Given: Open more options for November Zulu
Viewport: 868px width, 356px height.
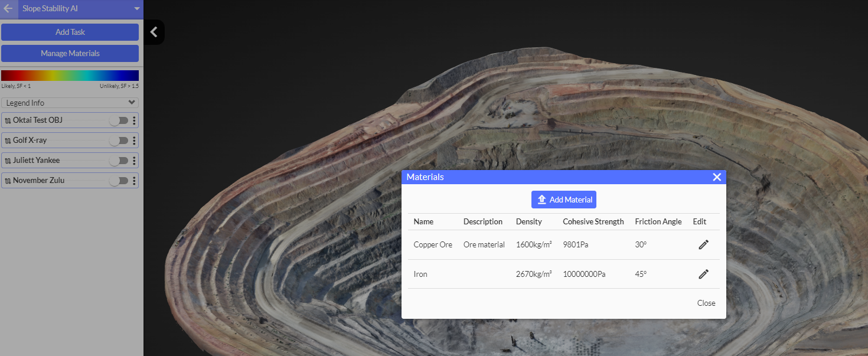Looking at the screenshot, I should pyautogui.click(x=134, y=181).
